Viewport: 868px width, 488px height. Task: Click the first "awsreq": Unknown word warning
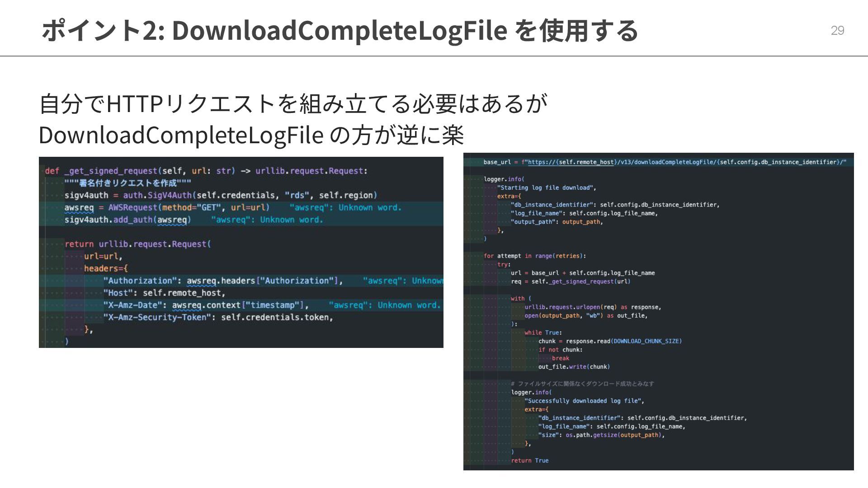pyautogui.click(x=345, y=207)
